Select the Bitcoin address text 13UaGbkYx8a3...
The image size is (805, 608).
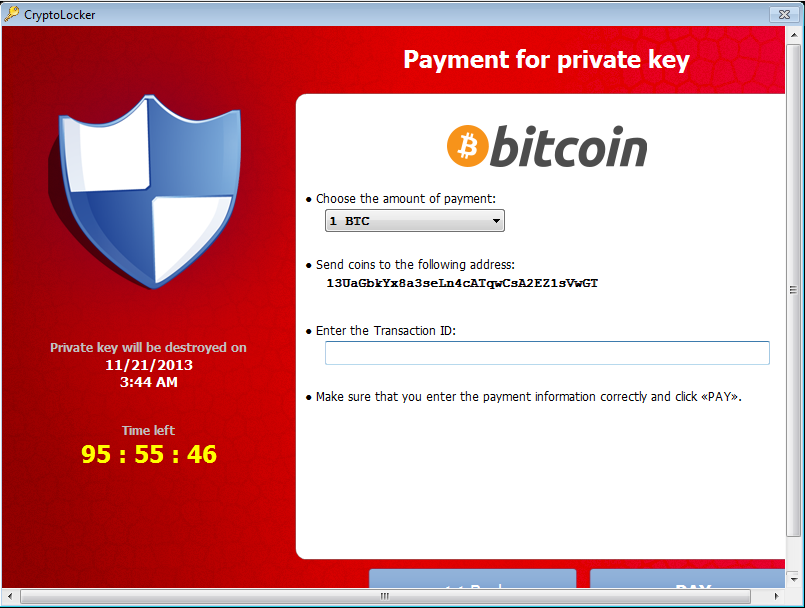point(462,283)
